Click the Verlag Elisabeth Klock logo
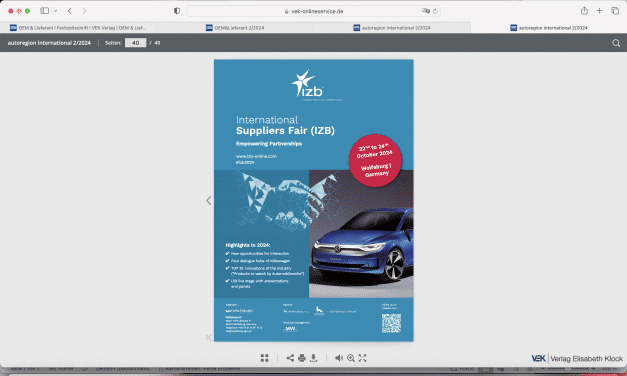Viewport: 627px width, 376px height. click(x=577, y=358)
